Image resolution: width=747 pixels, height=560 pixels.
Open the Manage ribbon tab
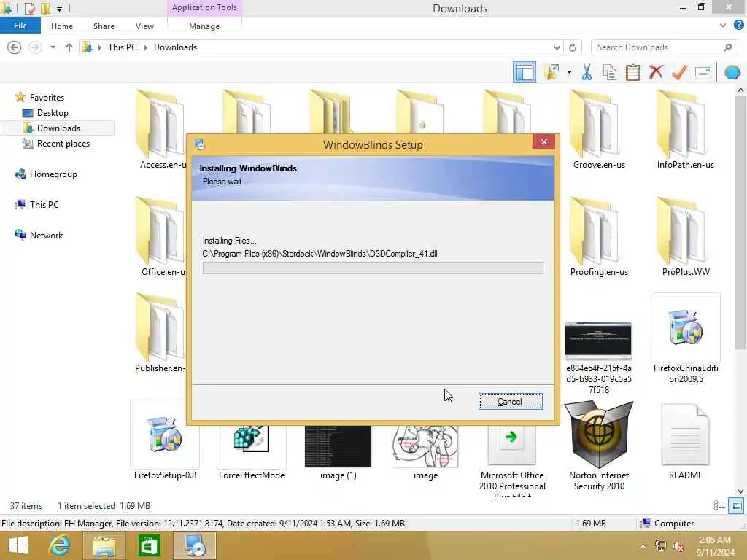[x=204, y=26]
